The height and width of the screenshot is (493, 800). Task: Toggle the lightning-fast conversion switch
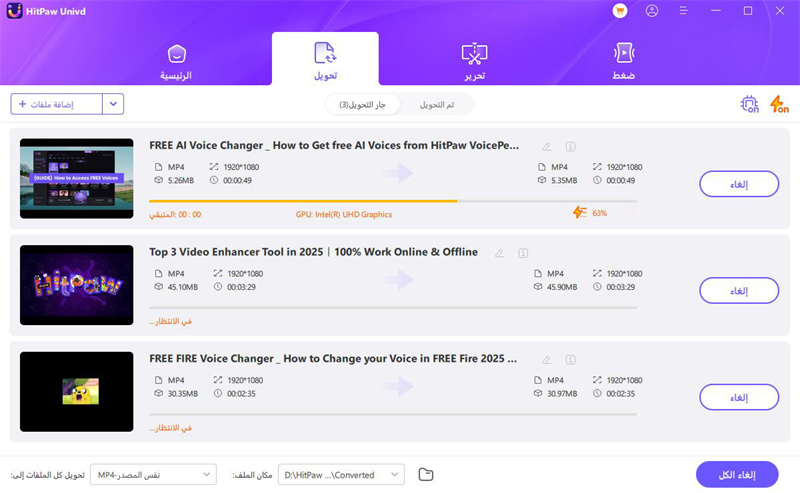pos(779,104)
